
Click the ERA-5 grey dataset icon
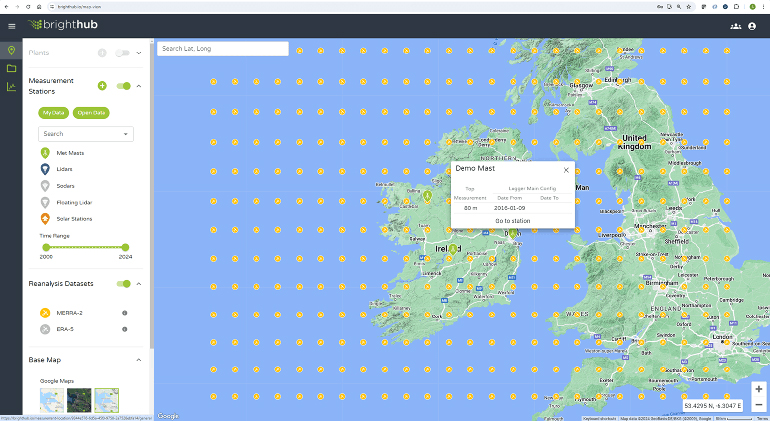(x=45, y=329)
